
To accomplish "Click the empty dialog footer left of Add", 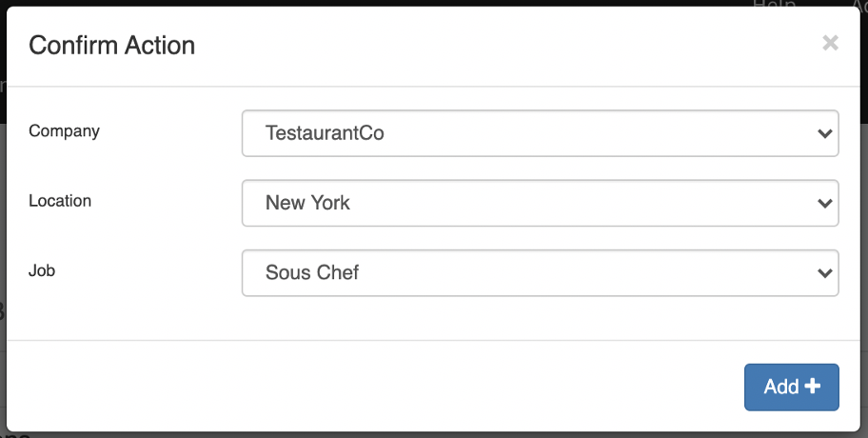I will point(381,386).
